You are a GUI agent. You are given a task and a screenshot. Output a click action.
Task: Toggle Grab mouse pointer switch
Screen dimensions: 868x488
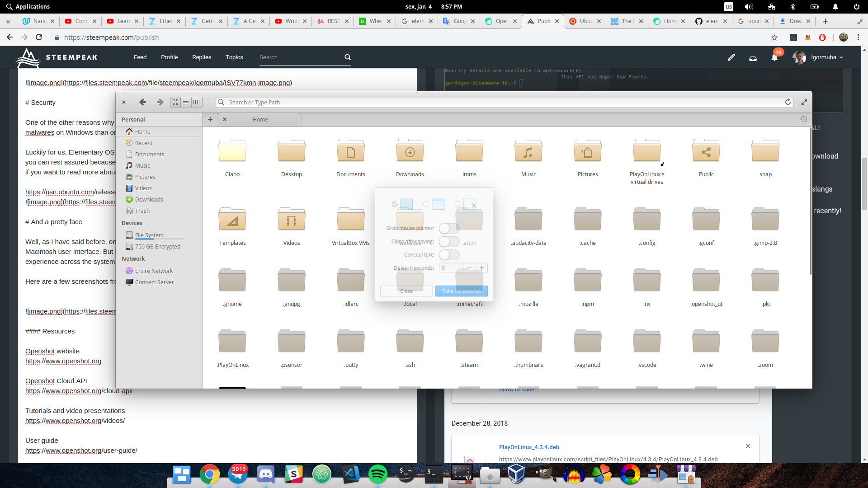[x=449, y=228]
